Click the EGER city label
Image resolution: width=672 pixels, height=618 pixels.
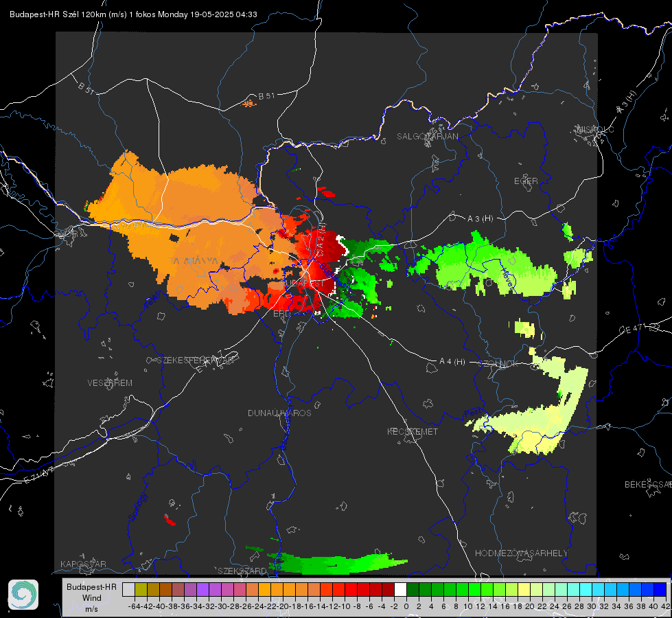coord(526,181)
